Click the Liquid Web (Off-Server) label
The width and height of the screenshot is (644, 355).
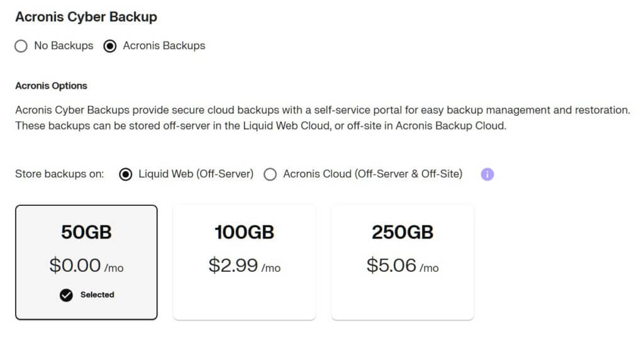(x=196, y=174)
